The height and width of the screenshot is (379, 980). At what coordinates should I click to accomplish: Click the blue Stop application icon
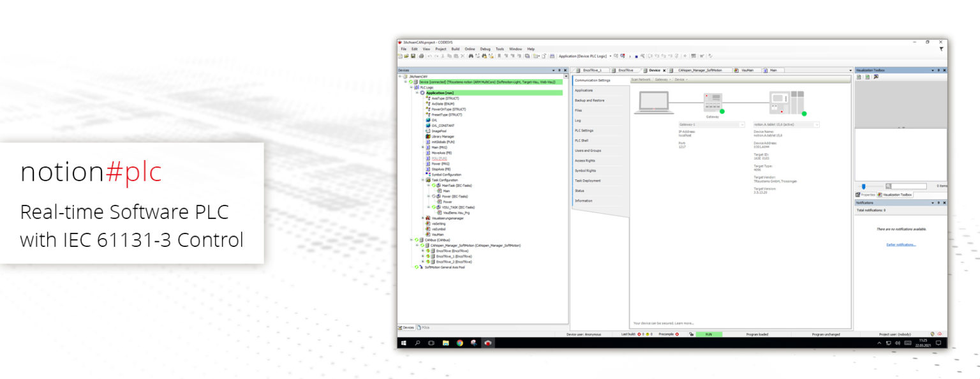tap(636, 56)
